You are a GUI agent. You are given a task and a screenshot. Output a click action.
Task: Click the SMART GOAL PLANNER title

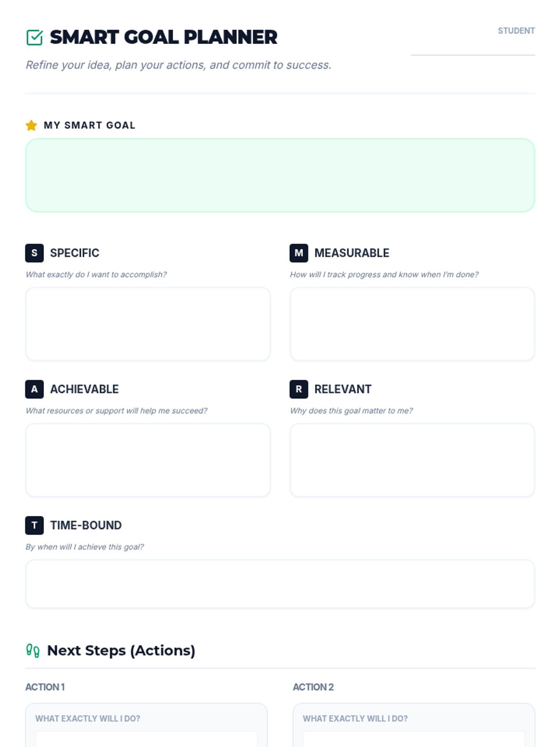point(163,37)
